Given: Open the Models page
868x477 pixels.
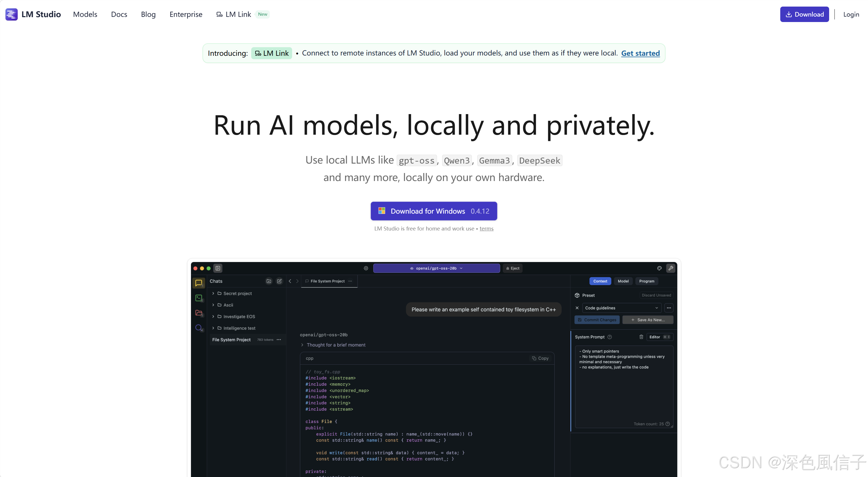Looking at the screenshot, I should tap(85, 14).
